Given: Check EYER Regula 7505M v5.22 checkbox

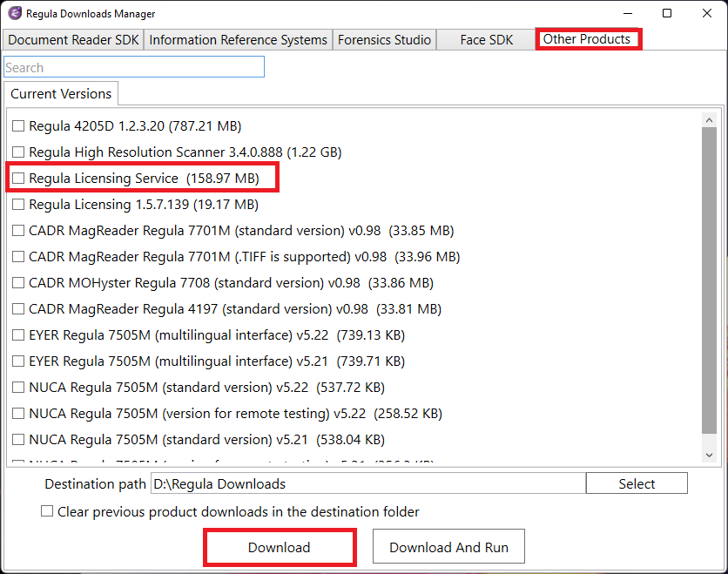Looking at the screenshot, I should (18, 334).
